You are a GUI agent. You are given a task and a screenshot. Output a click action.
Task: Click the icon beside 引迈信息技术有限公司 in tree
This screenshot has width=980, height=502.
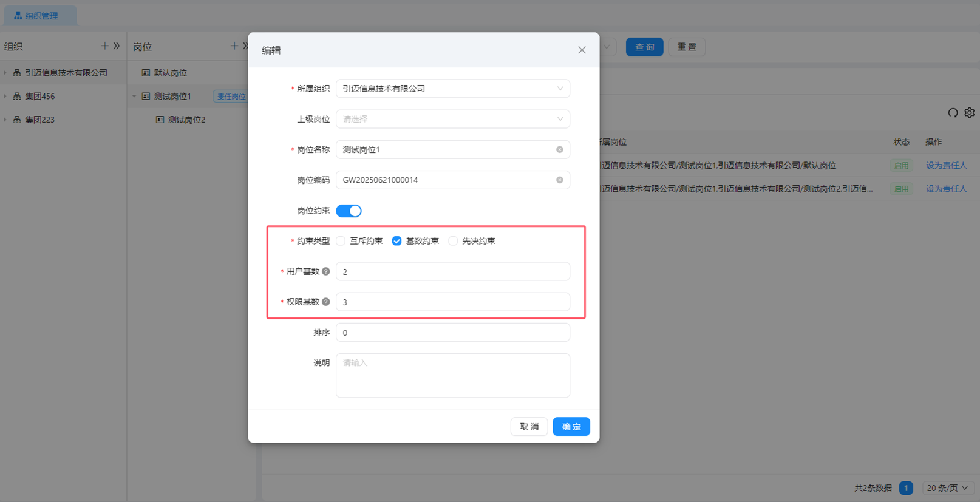click(17, 73)
